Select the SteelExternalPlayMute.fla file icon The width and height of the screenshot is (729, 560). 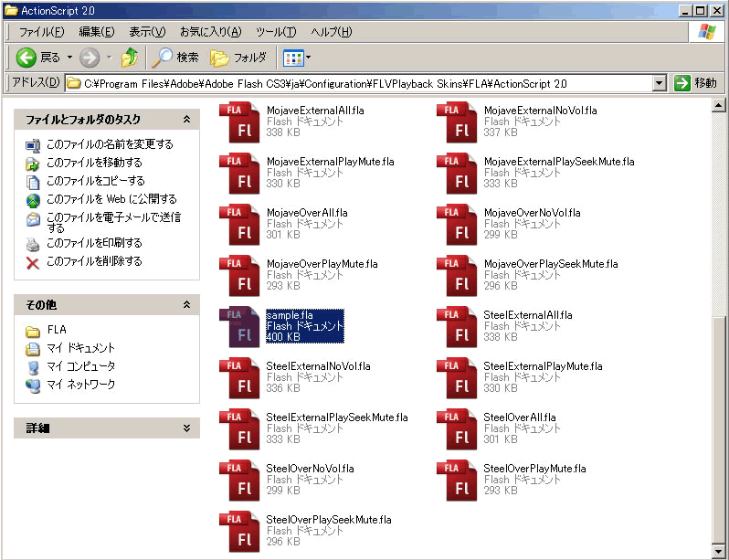coord(457,378)
